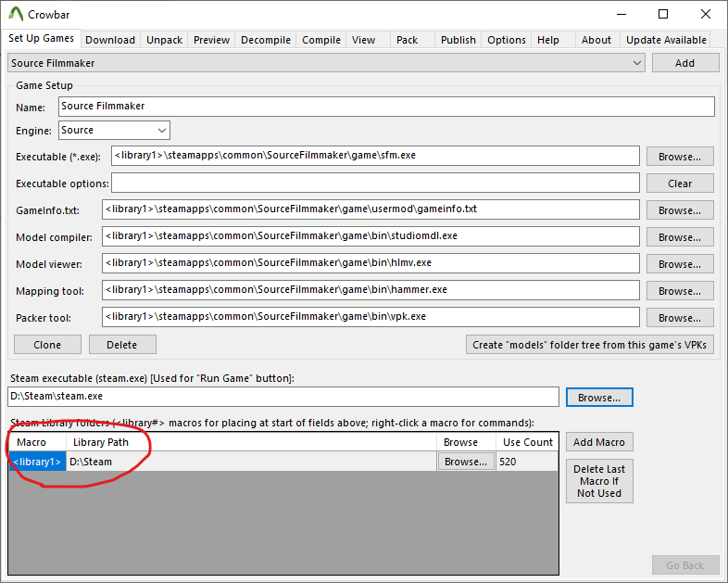This screenshot has height=583, width=728.
Task: Add a new library macro
Action: pyautogui.click(x=599, y=442)
